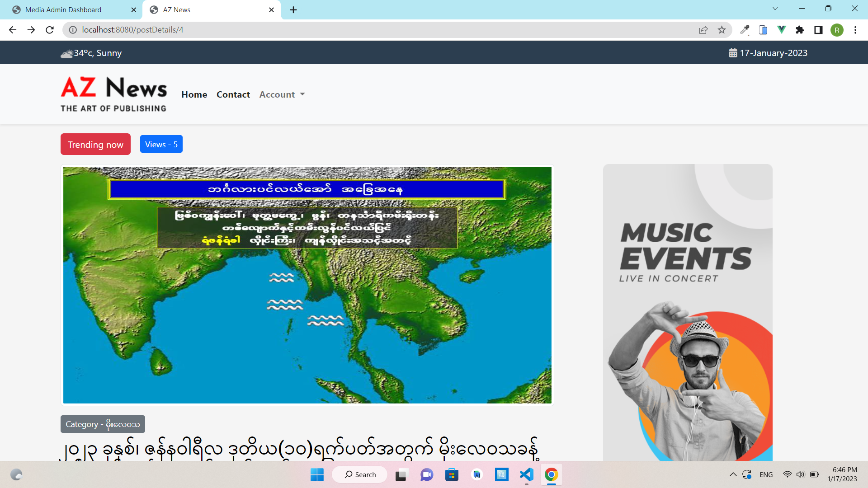The width and height of the screenshot is (868, 488).
Task: Open the volume speaker tray icon
Action: tap(800, 474)
